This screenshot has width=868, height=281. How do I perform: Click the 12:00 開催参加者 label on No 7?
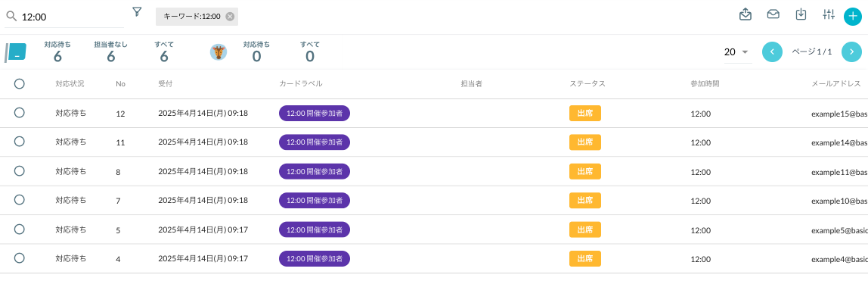315,200
